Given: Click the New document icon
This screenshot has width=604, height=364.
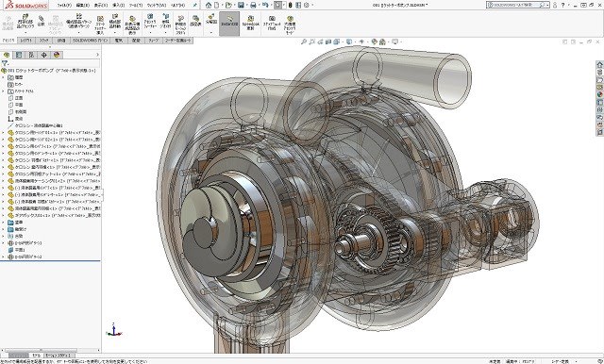Looking at the screenshot, I should click(217, 5).
